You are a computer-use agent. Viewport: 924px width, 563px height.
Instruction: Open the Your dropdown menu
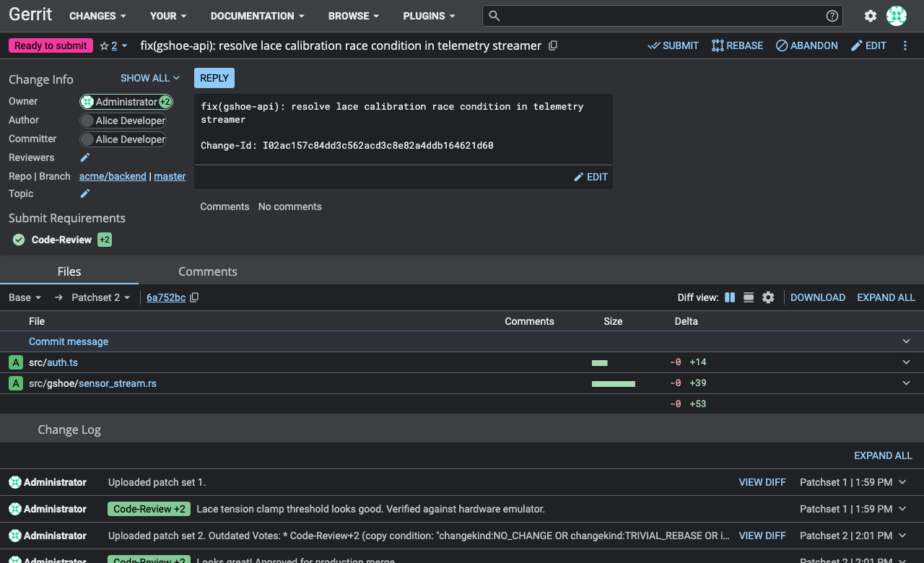(x=168, y=16)
